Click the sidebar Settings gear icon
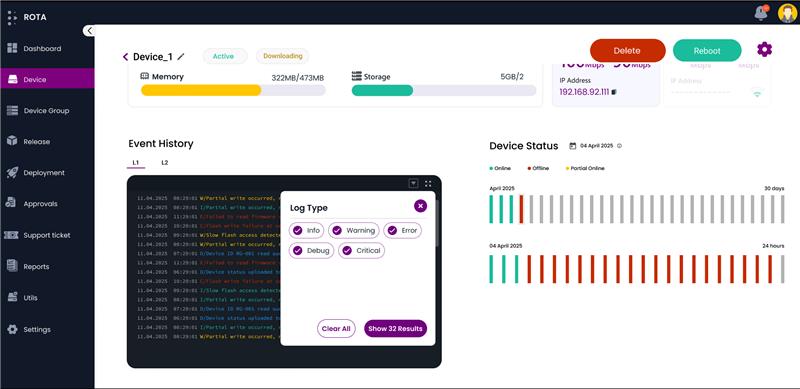 coord(12,329)
